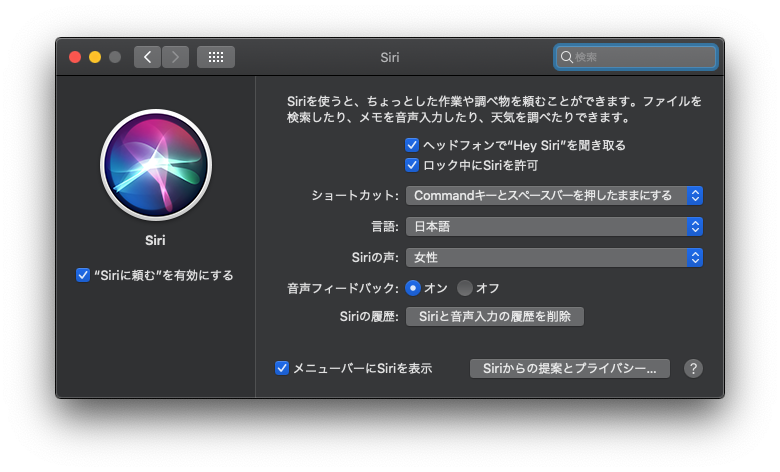Image resolution: width=780 pixels, height=472 pixels.
Task: Select 音声フィードバック オン radio button
Action: 413,288
